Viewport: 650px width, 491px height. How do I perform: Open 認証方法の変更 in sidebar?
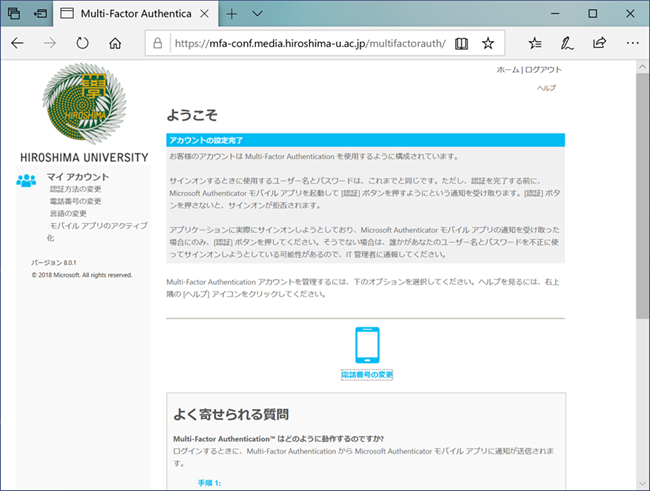[x=75, y=189]
